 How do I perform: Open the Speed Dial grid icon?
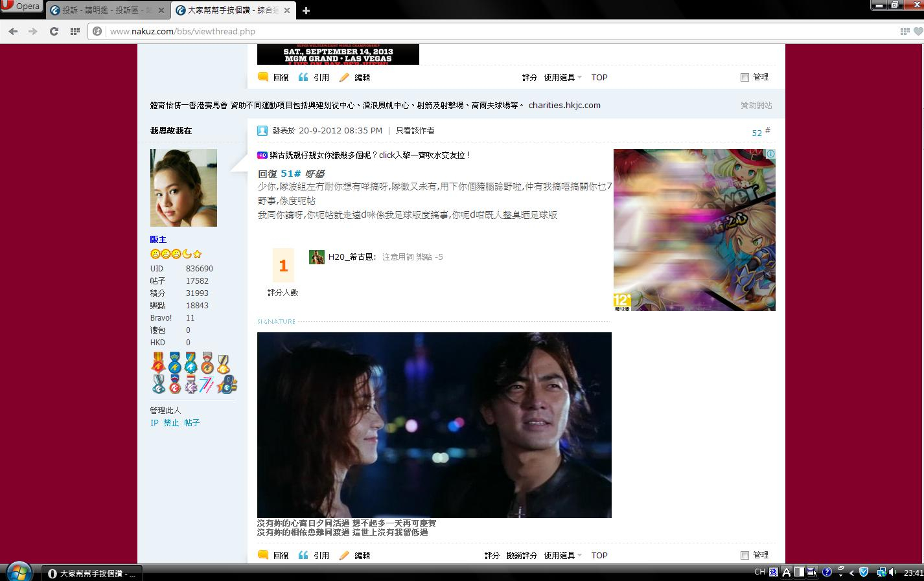click(75, 31)
